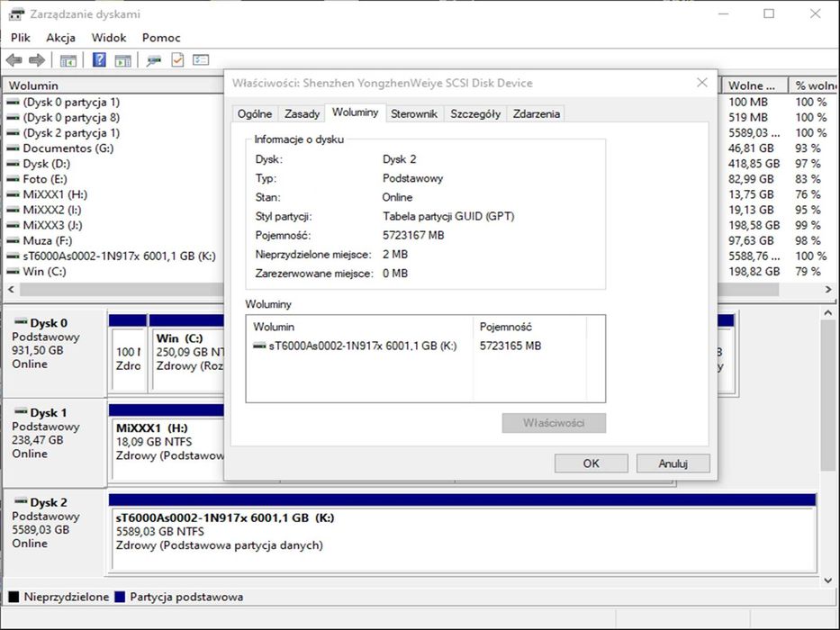The width and height of the screenshot is (840, 630).
Task: Switch to the Sterownik tab
Action: tap(414, 113)
